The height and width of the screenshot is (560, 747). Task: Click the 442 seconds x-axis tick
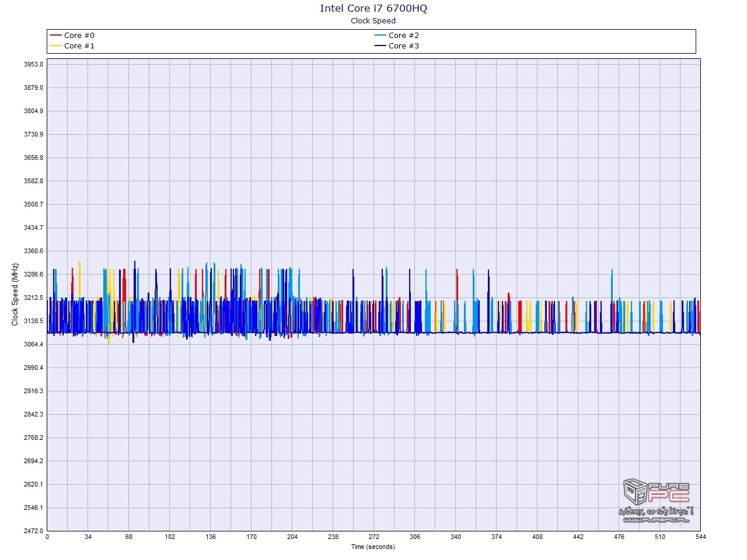(578, 537)
